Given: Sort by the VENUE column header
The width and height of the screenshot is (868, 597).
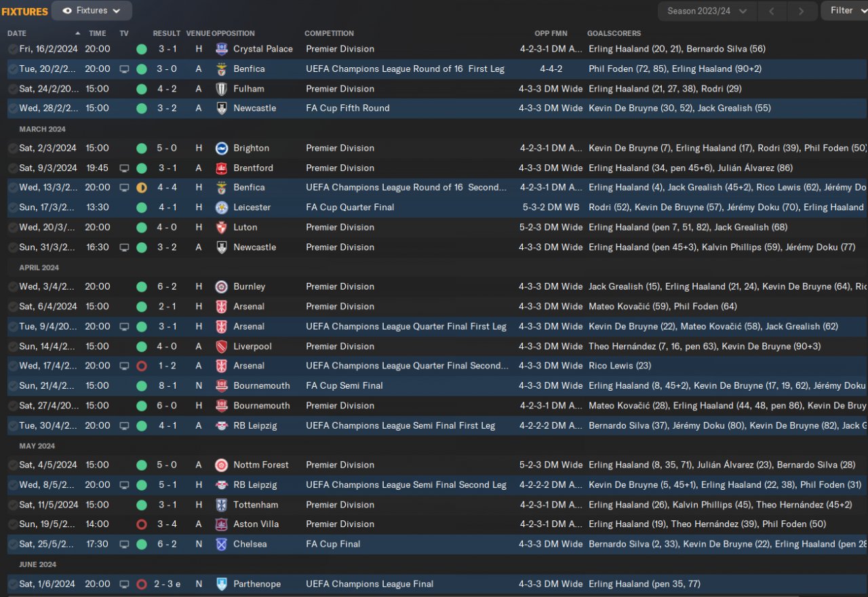Looking at the screenshot, I should (x=198, y=33).
